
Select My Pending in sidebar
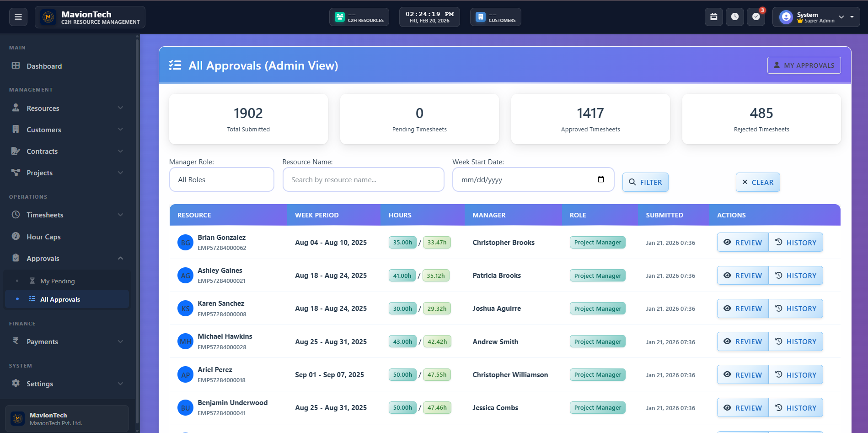(58, 281)
